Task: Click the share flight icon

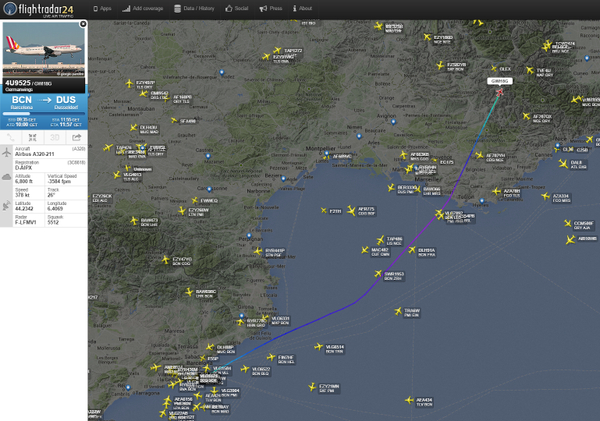Action: (77, 137)
